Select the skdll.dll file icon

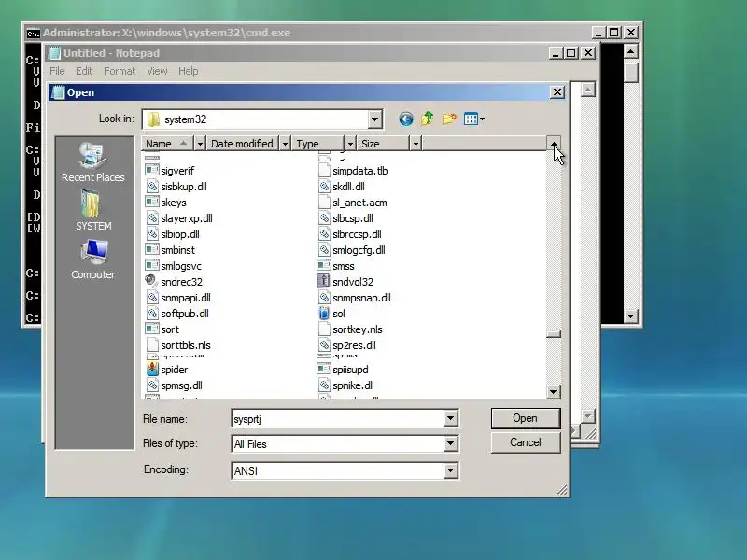tap(324, 186)
